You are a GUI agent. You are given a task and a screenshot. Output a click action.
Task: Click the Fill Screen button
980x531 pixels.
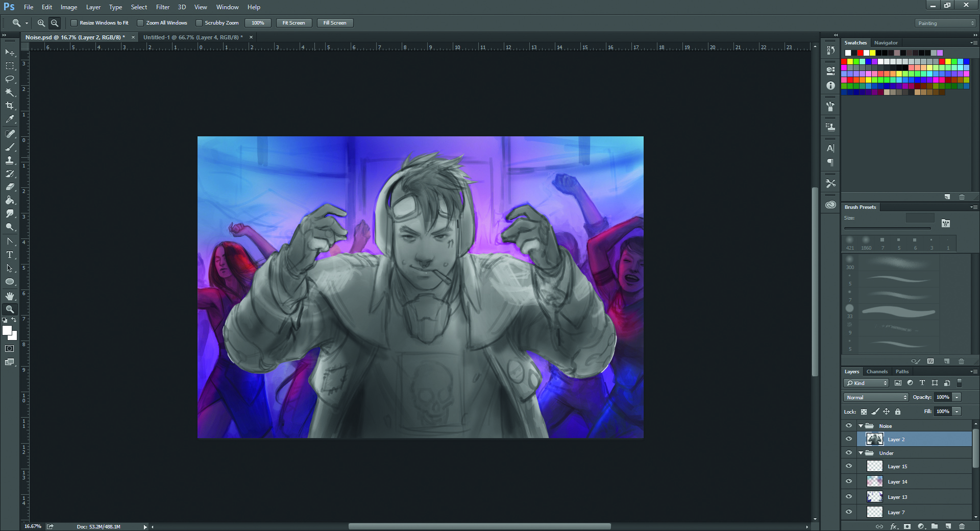tap(335, 23)
